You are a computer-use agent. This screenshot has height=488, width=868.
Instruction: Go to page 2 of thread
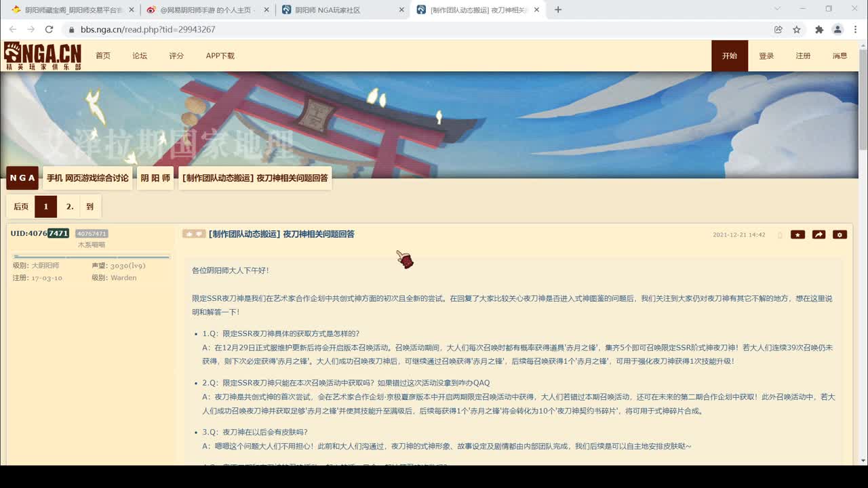point(69,207)
